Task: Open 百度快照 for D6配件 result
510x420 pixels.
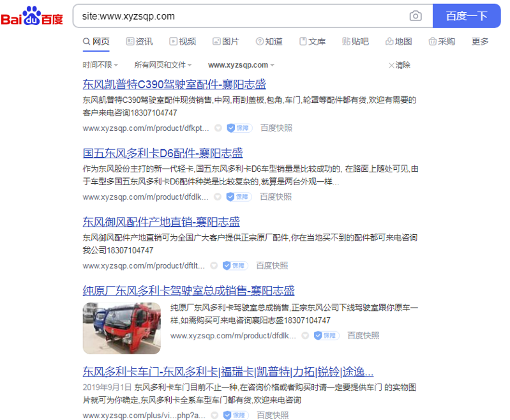Action: point(276,197)
